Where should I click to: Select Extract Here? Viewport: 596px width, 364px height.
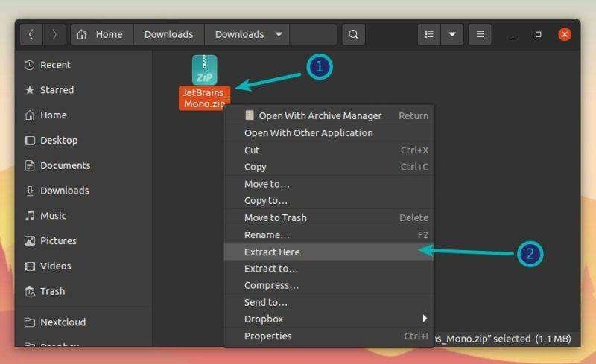click(x=329, y=252)
